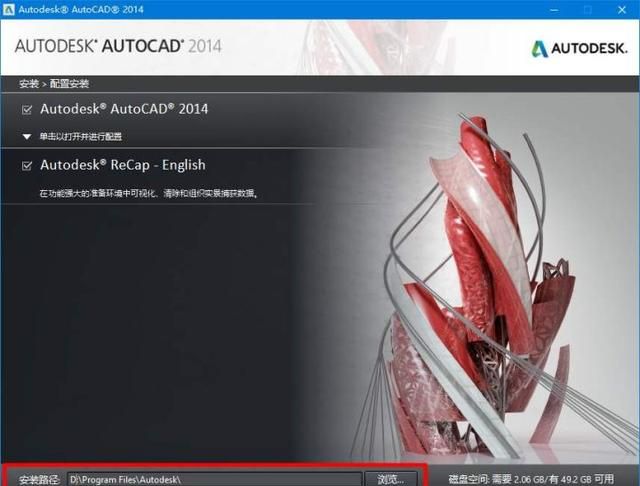The width and height of the screenshot is (640, 486).
Task: Close the AutoCAD 2014 installer window
Action: tap(622, 9)
